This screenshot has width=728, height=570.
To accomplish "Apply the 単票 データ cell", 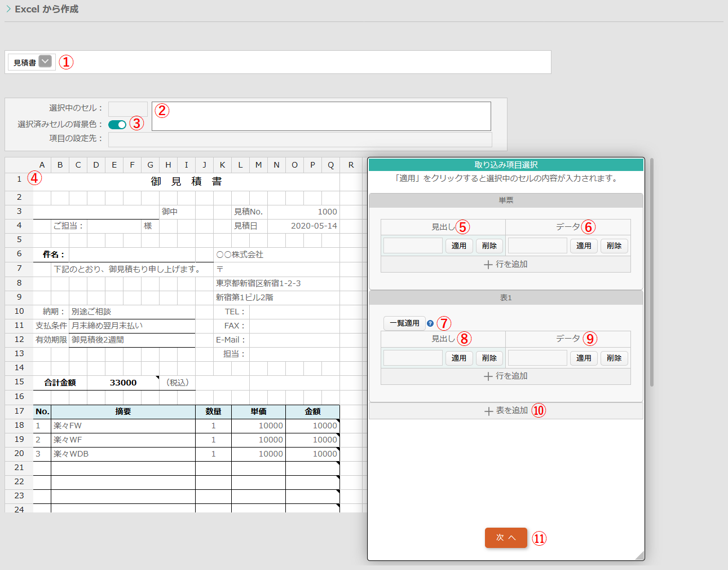I will point(584,246).
